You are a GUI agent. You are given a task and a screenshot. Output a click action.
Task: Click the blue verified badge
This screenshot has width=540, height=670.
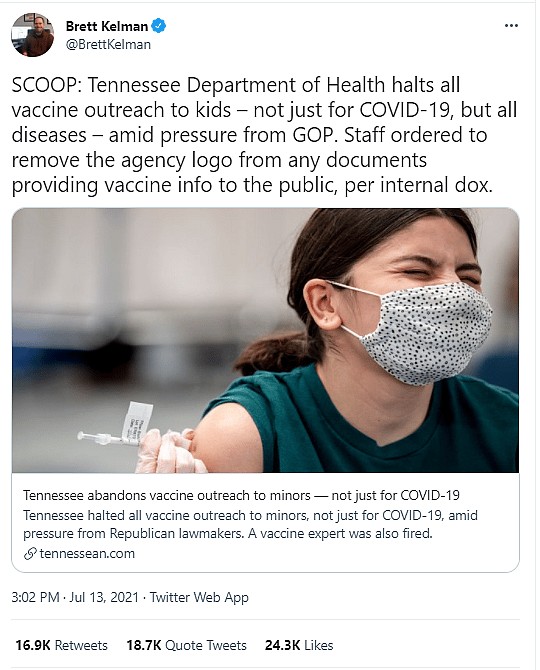tap(159, 26)
